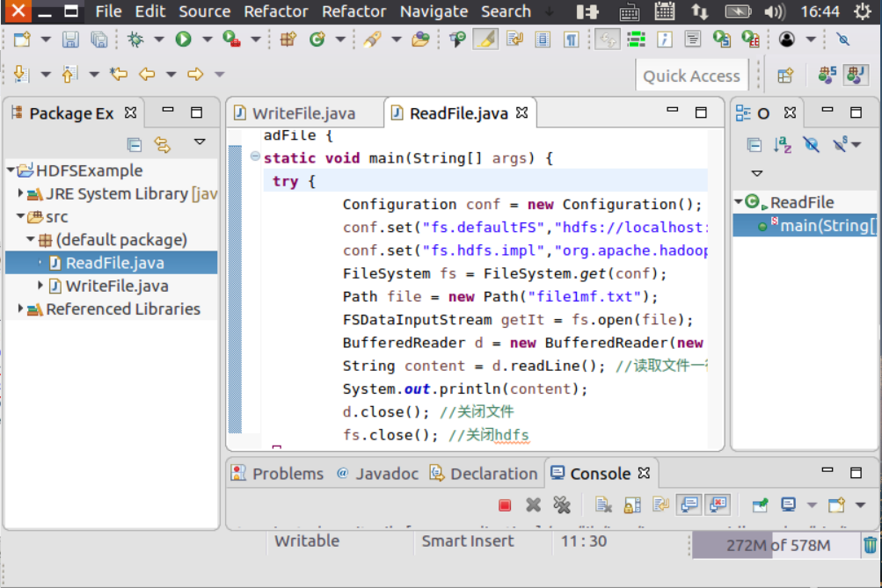
Task: Expand WriteFile.java tree node
Action: [40, 285]
